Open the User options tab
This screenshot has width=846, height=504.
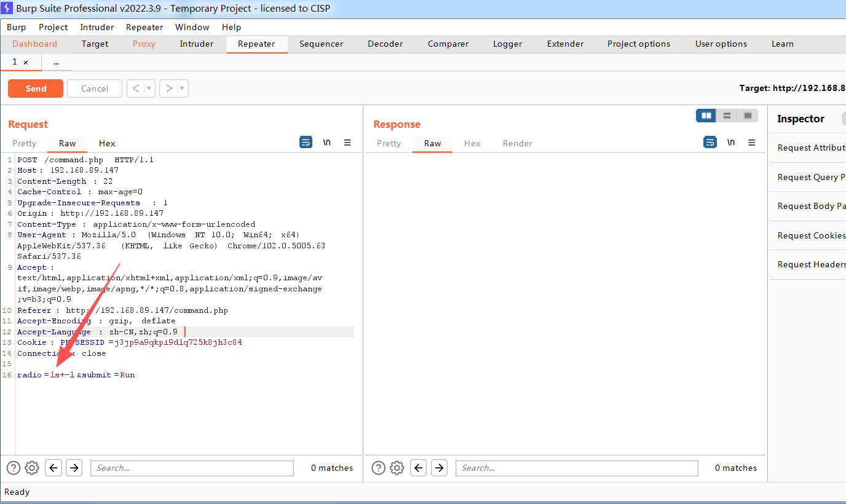click(721, 44)
